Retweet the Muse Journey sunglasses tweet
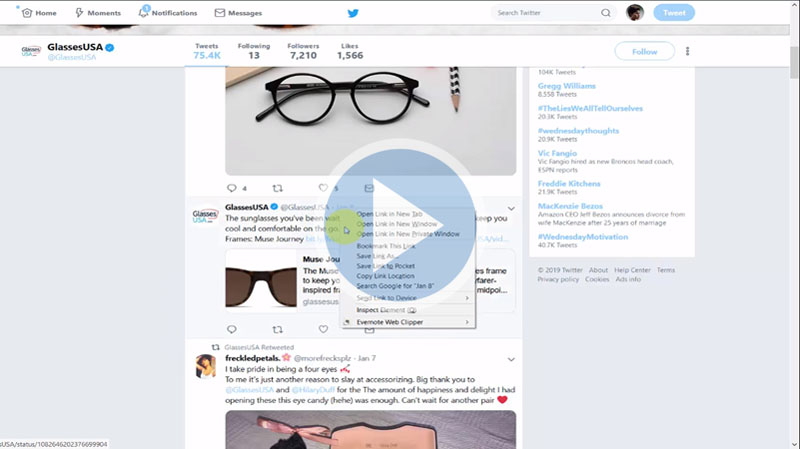 277,329
